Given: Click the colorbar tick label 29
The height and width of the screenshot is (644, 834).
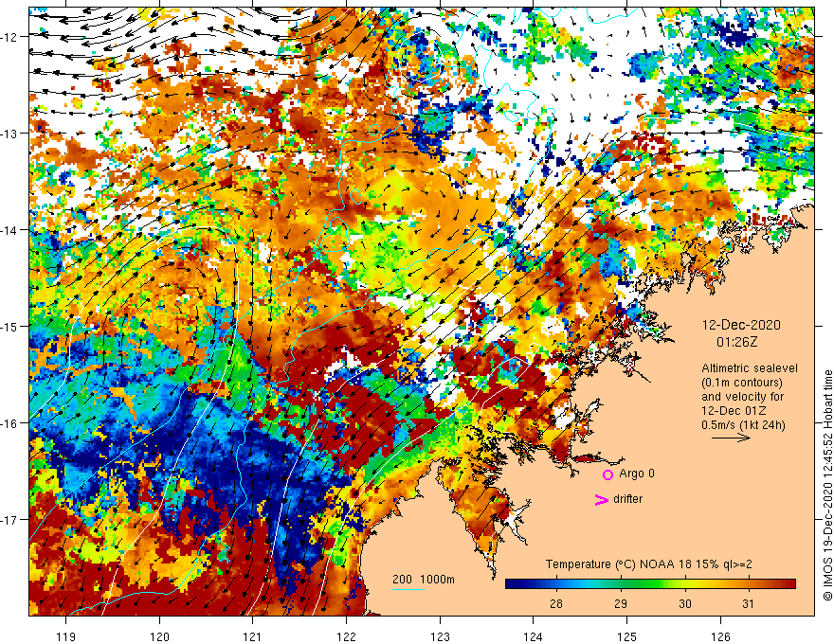Looking at the screenshot, I should click(x=621, y=603).
